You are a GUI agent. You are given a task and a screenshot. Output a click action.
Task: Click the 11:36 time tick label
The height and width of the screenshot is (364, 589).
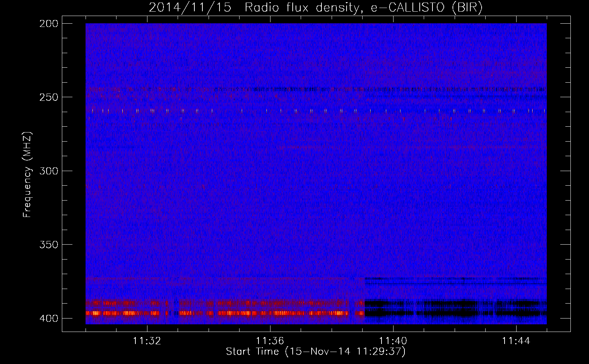(x=270, y=341)
